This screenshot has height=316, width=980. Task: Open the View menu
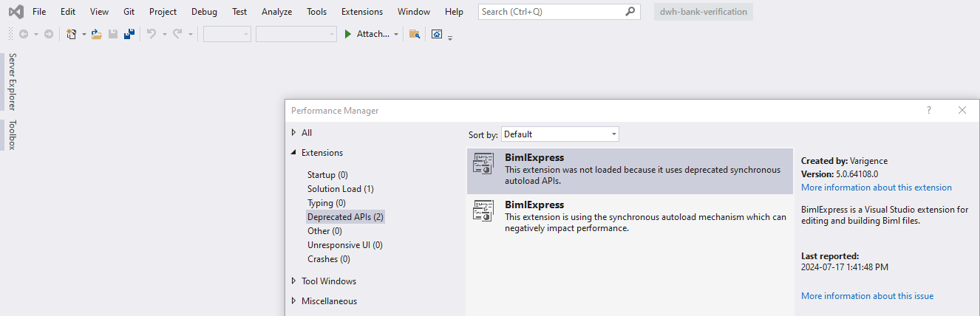(x=99, y=12)
